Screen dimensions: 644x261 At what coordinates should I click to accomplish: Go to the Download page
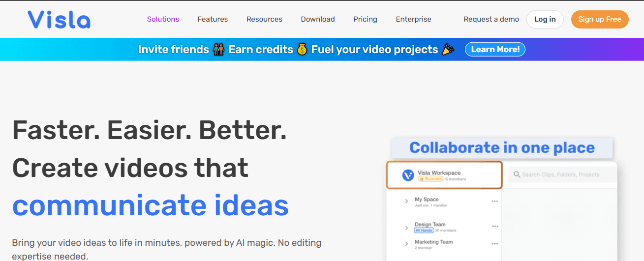click(x=318, y=19)
